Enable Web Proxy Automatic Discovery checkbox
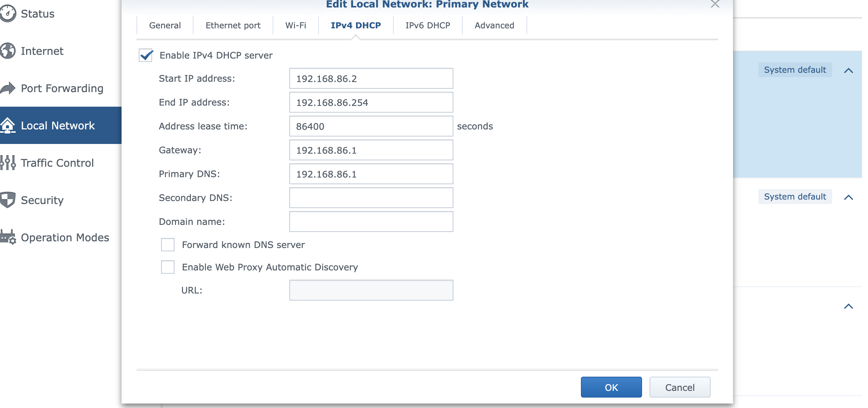The height and width of the screenshot is (408, 868). tap(168, 267)
